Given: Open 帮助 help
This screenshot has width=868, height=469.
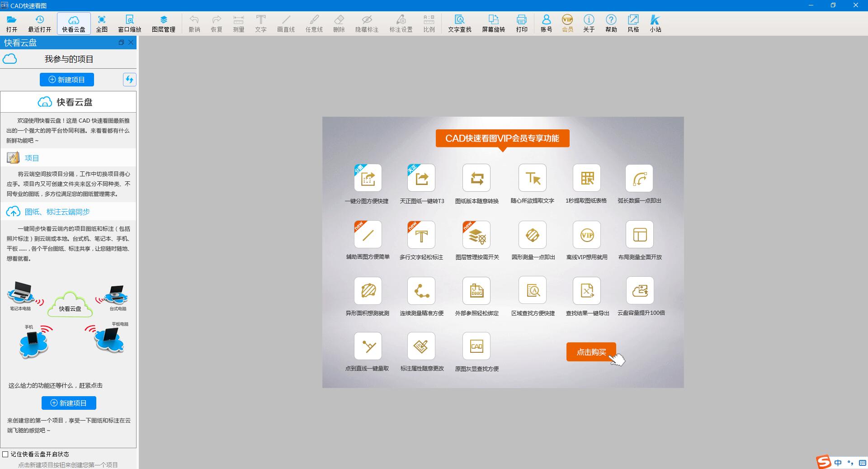Looking at the screenshot, I should pos(611,24).
